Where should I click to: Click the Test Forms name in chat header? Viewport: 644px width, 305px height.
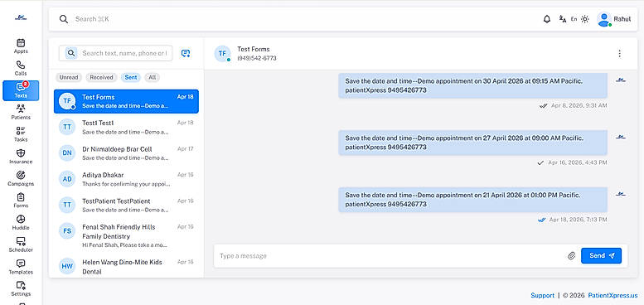click(x=254, y=49)
